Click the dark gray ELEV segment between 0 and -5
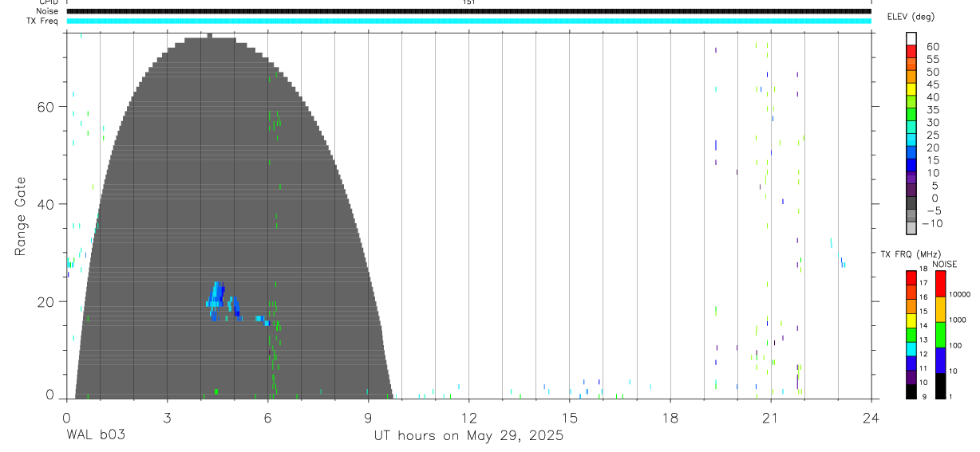Screen dimensions: 980x452 pos(911,202)
